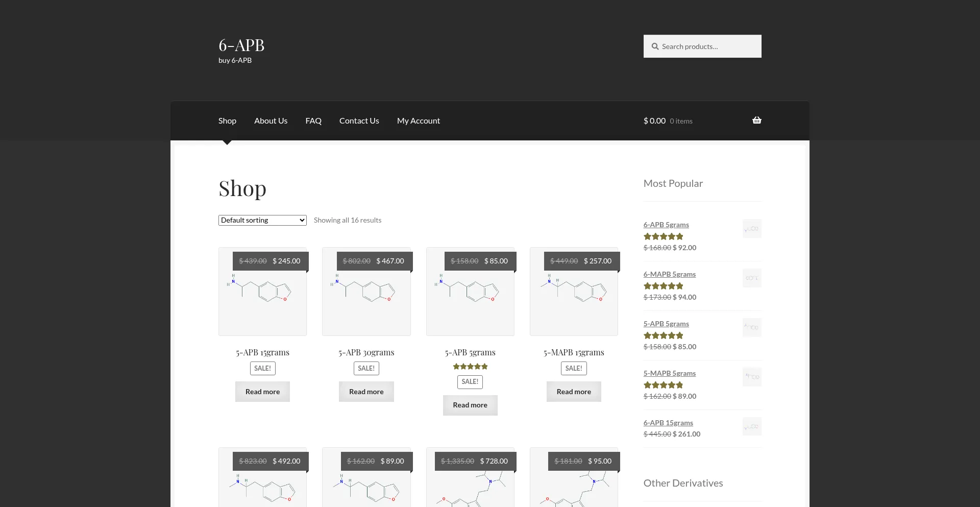Click Read more under 5-MAPB 15grams
The height and width of the screenshot is (507, 980).
[x=574, y=392]
